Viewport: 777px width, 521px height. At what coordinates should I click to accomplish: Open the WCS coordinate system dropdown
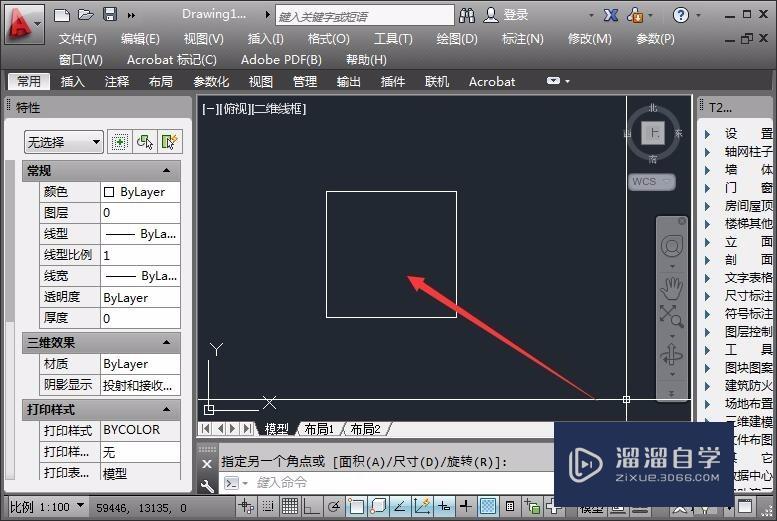click(652, 181)
